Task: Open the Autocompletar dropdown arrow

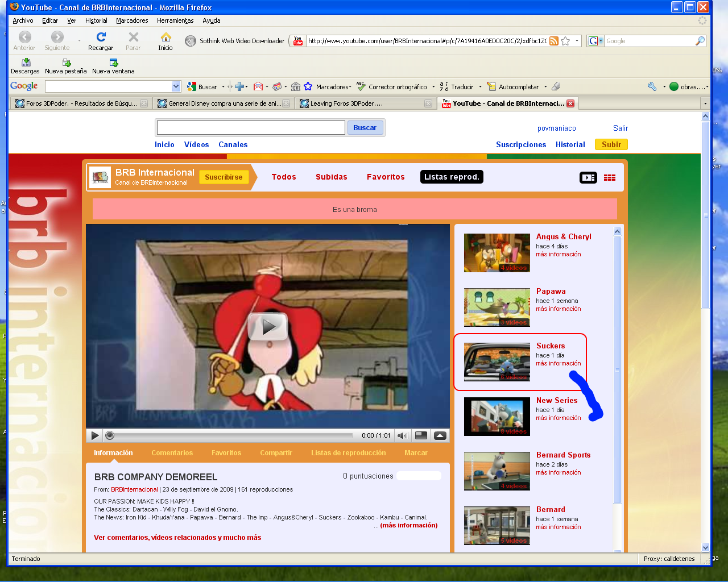Action: click(545, 87)
